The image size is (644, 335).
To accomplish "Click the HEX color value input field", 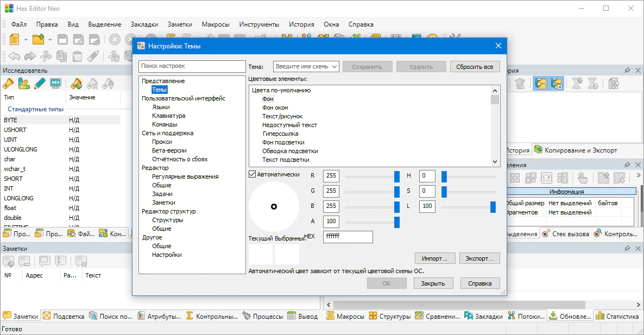I will (x=348, y=237).
